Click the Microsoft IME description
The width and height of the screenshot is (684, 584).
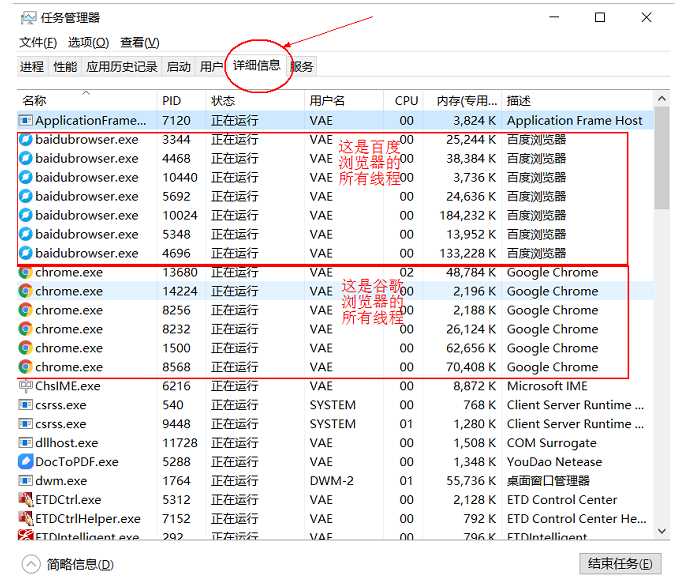click(x=547, y=386)
